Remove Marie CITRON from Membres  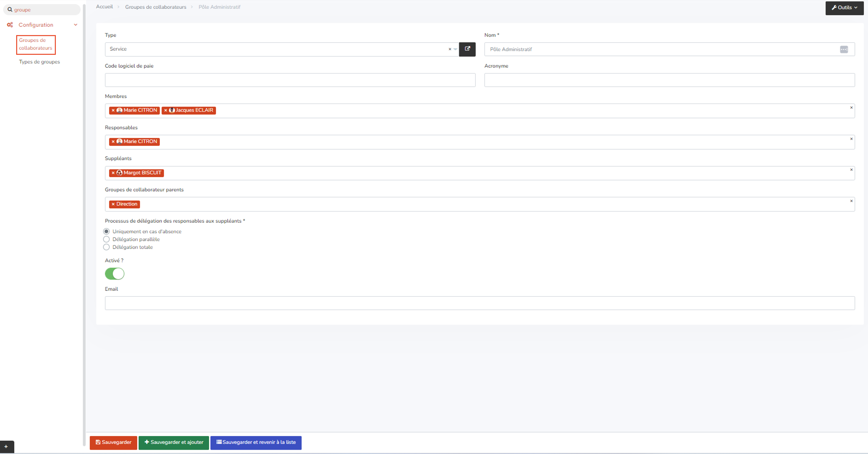click(113, 110)
